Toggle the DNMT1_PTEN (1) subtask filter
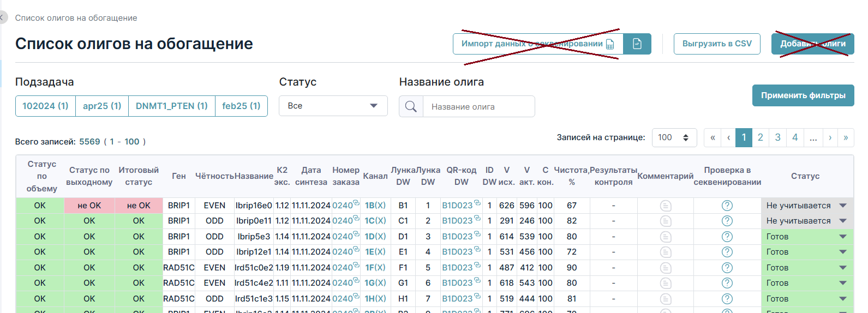This screenshot has width=868, height=313. click(x=172, y=106)
